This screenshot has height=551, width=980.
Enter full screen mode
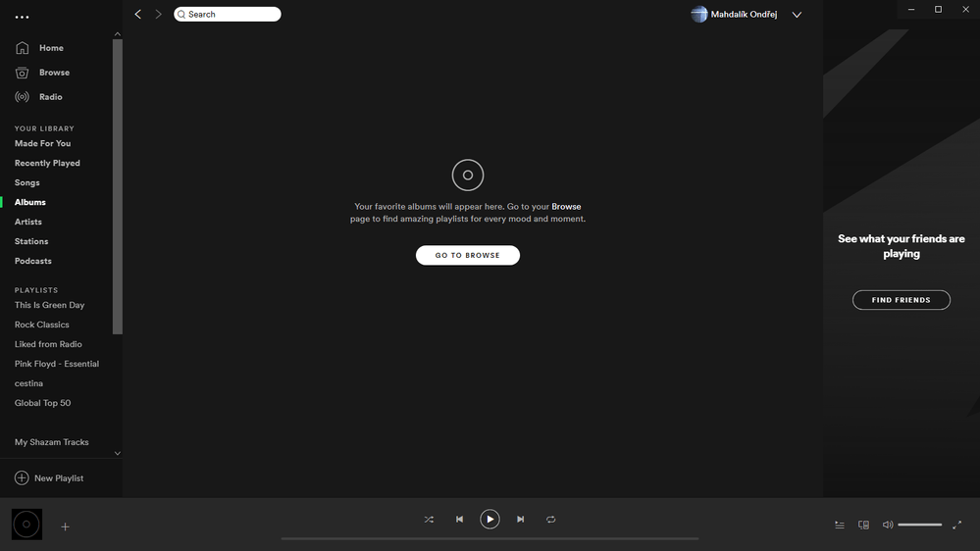click(x=956, y=525)
